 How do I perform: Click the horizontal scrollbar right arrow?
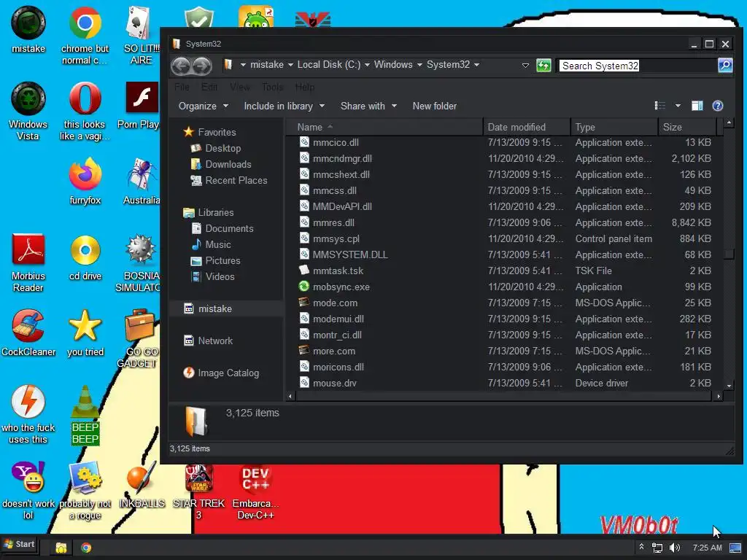coord(719,396)
